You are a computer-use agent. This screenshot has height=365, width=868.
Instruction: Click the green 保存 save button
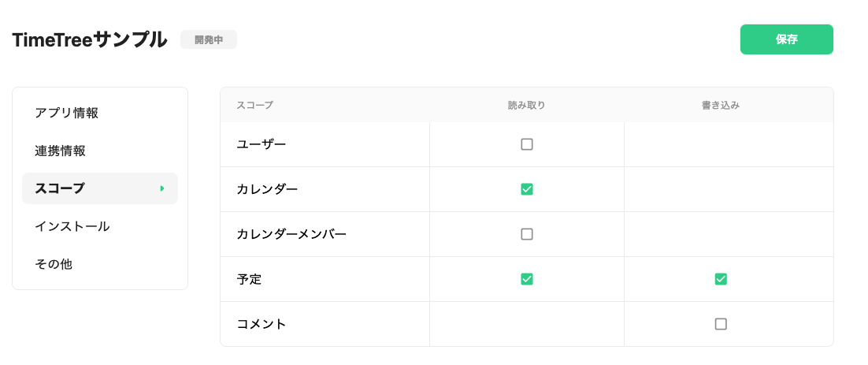click(x=786, y=39)
